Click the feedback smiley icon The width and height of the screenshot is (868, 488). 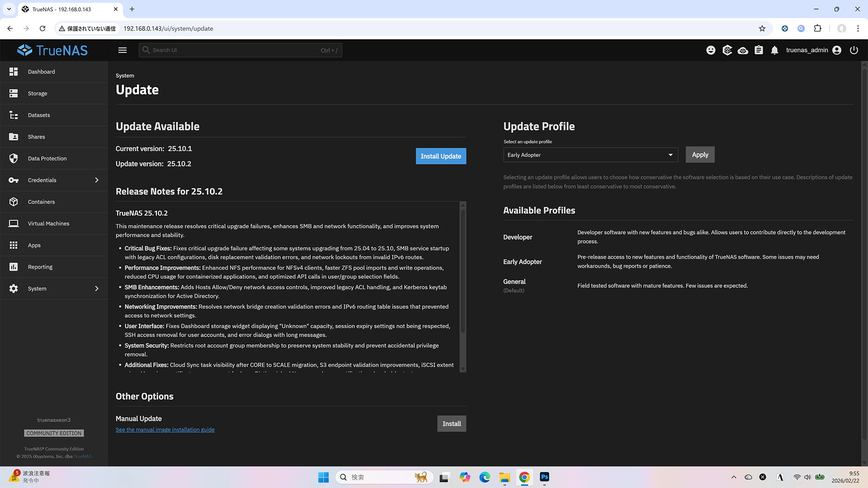coord(711,50)
